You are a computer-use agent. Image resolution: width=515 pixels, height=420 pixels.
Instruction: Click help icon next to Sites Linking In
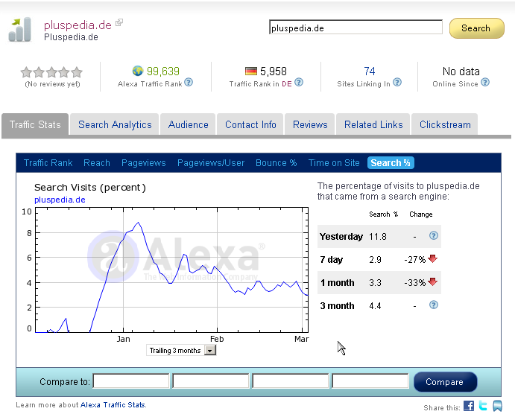pyautogui.click(x=397, y=82)
